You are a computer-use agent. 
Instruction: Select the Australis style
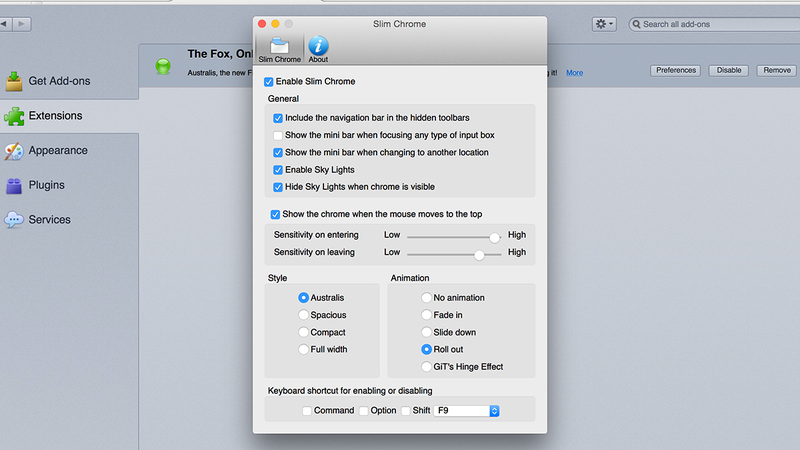[303, 297]
